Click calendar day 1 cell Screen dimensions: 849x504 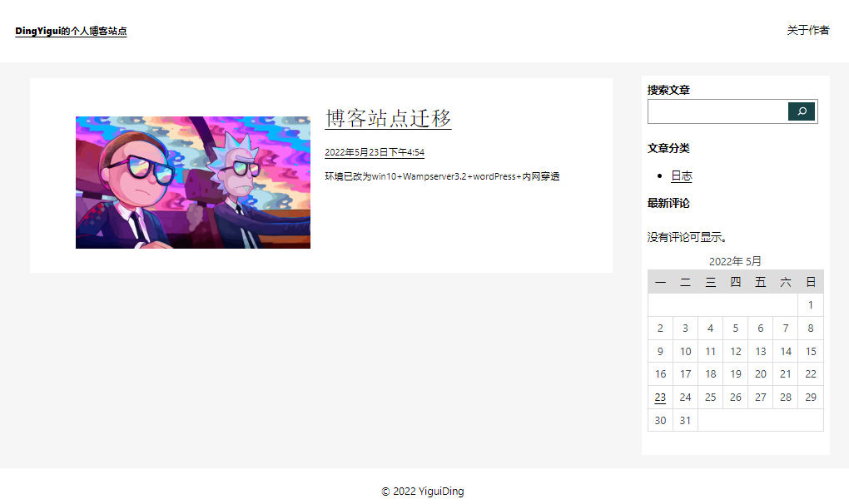[x=810, y=305]
